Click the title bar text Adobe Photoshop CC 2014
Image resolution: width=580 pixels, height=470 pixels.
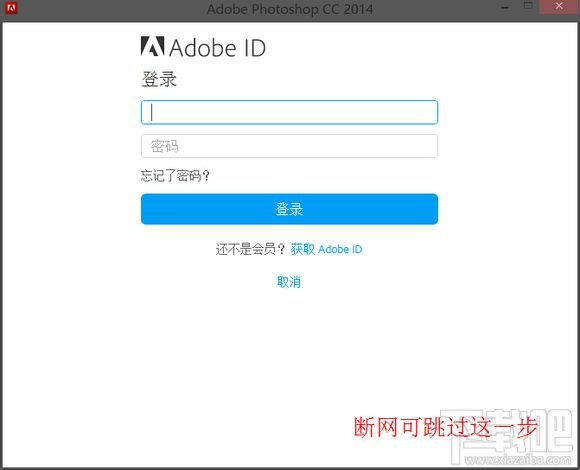click(x=290, y=9)
